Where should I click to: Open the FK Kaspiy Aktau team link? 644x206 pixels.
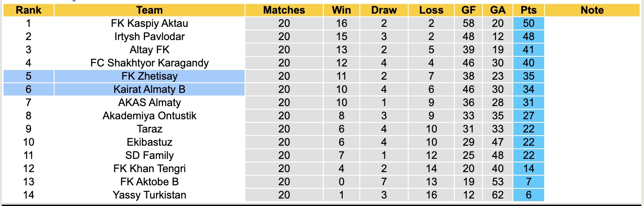149,23
